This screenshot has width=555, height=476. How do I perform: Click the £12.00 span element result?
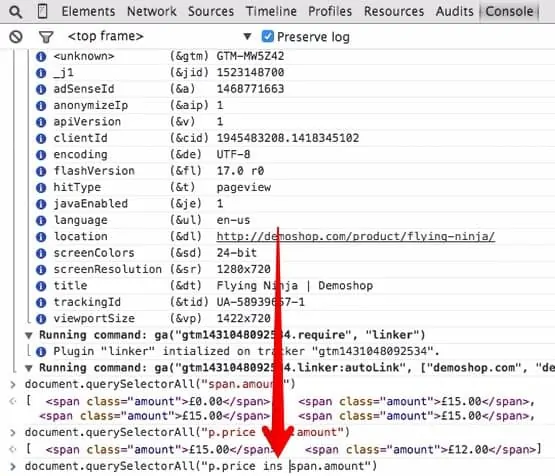(x=421, y=449)
